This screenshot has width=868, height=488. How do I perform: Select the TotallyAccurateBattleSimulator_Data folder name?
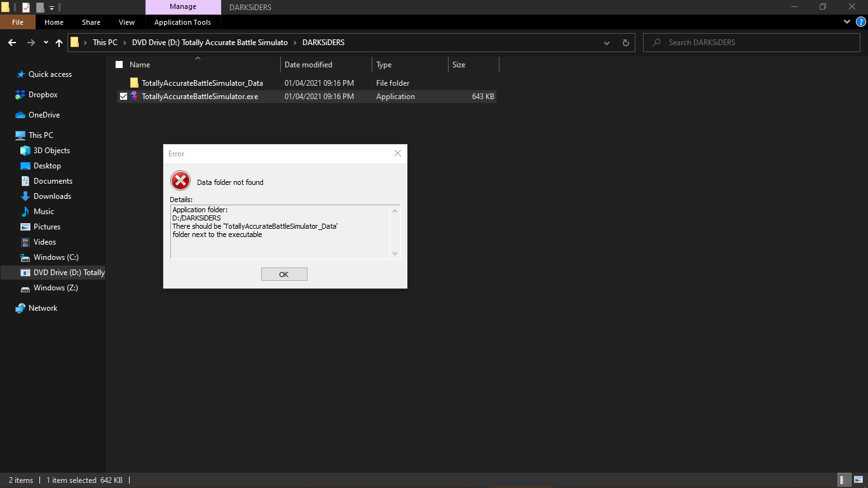coord(202,83)
